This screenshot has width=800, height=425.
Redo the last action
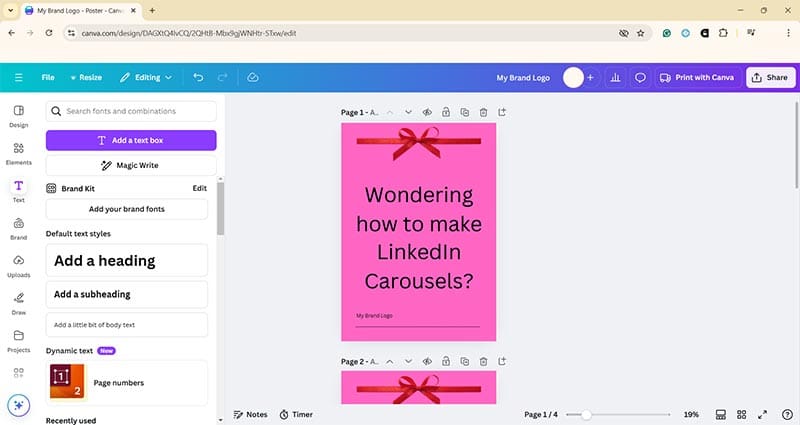(x=222, y=78)
